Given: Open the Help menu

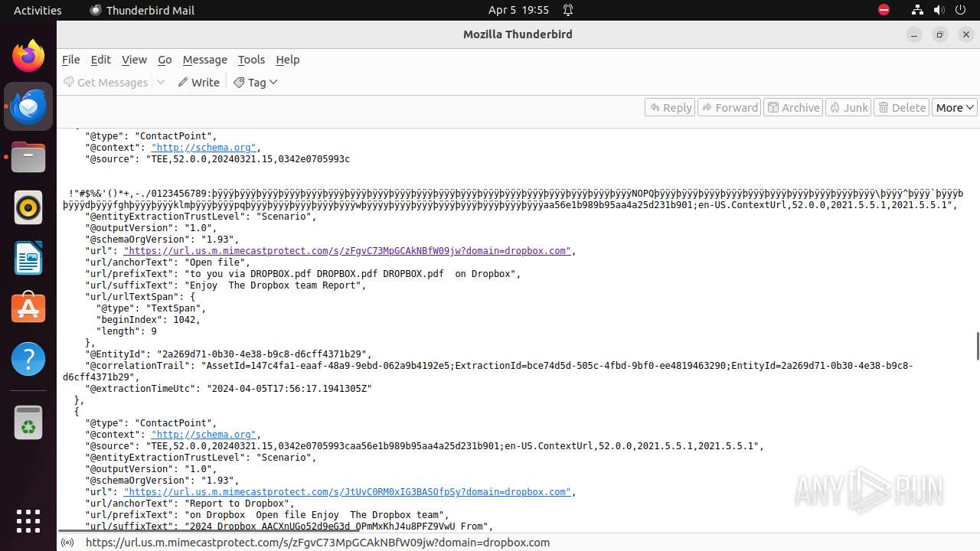Looking at the screenshot, I should click(287, 60).
